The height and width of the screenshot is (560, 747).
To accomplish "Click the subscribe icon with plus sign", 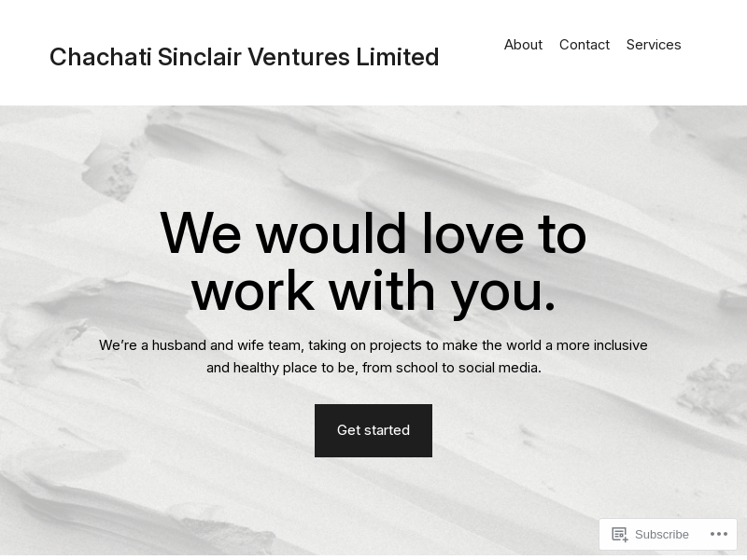I will point(619,534).
